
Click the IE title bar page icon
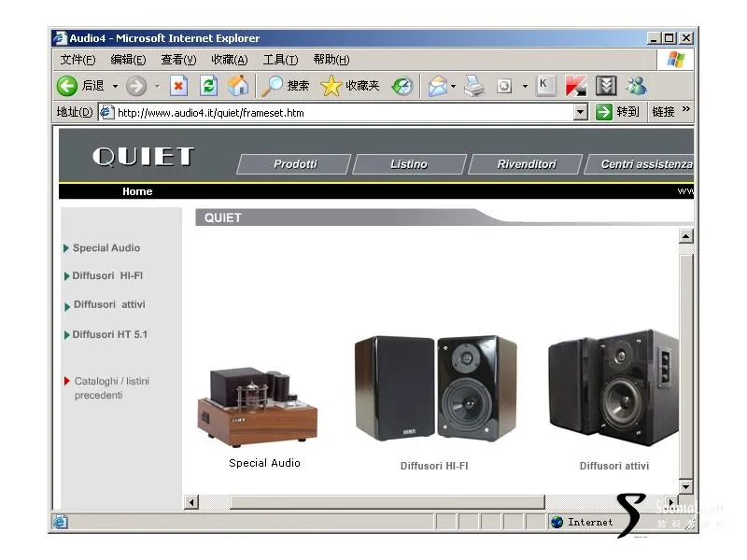(60, 37)
